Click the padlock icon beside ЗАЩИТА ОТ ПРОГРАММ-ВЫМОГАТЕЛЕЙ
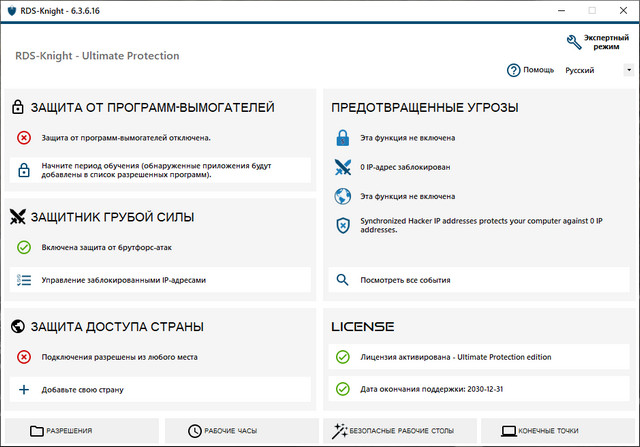The width and height of the screenshot is (640, 447). click(17, 107)
